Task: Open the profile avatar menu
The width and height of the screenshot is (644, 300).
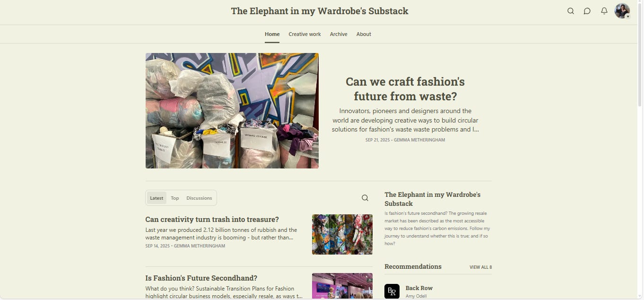Action: click(622, 11)
